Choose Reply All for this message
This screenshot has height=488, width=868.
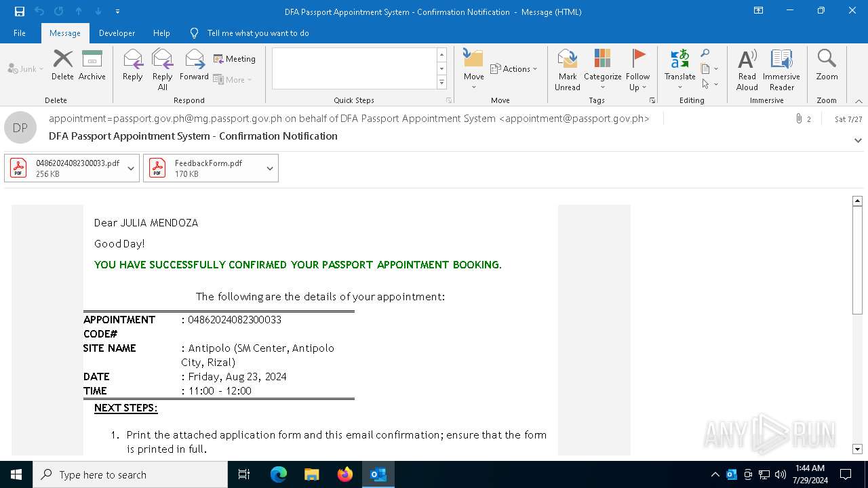coord(163,70)
